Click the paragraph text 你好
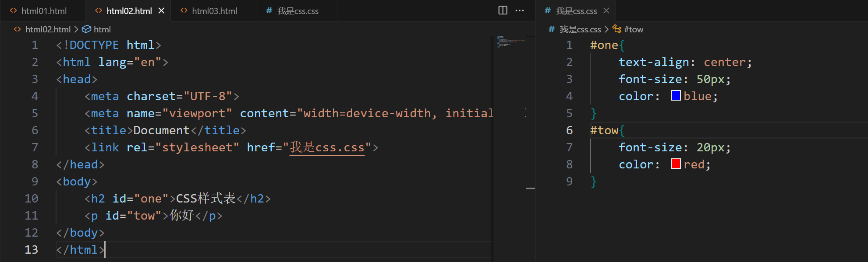The width and height of the screenshot is (868, 262). coord(182,216)
